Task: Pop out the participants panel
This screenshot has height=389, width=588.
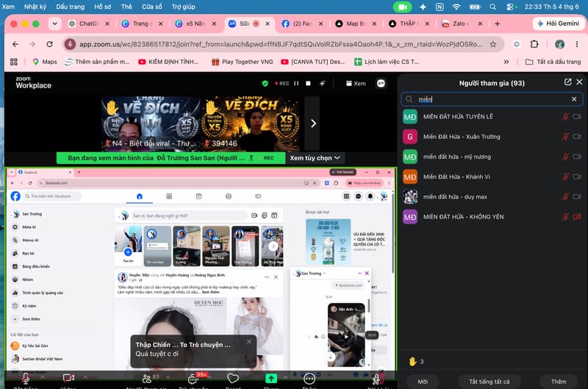Action: [567, 82]
